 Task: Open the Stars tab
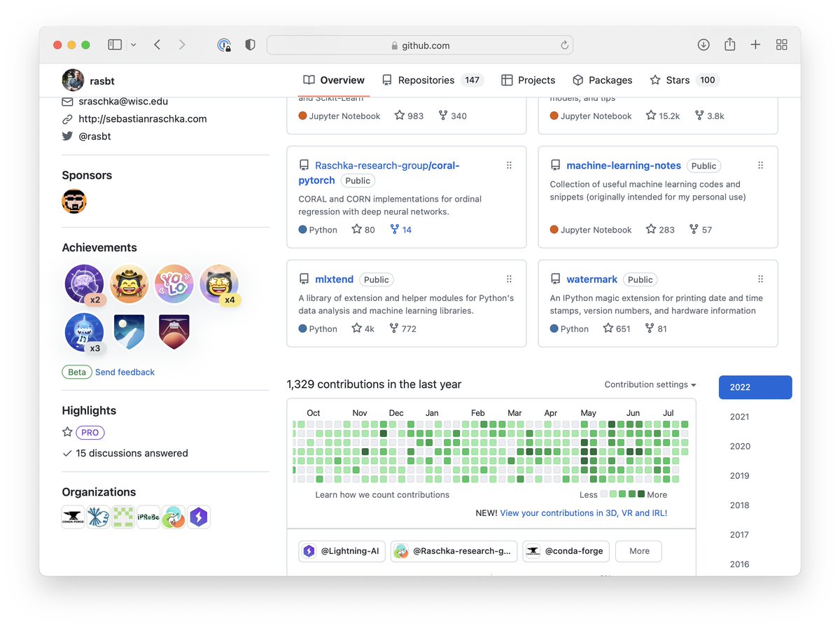pyautogui.click(x=685, y=80)
